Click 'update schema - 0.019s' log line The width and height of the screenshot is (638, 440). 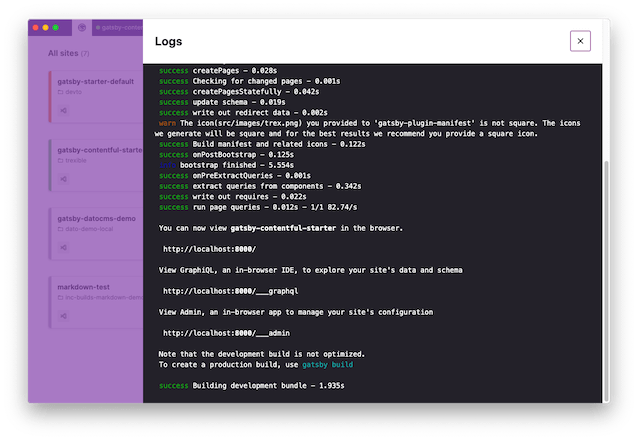[x=222, y=102]
